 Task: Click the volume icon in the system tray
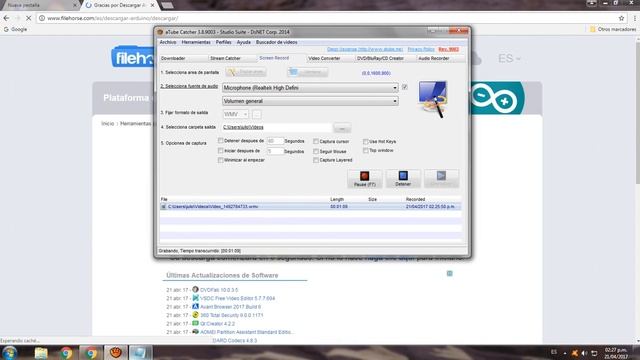click(584, 353)
